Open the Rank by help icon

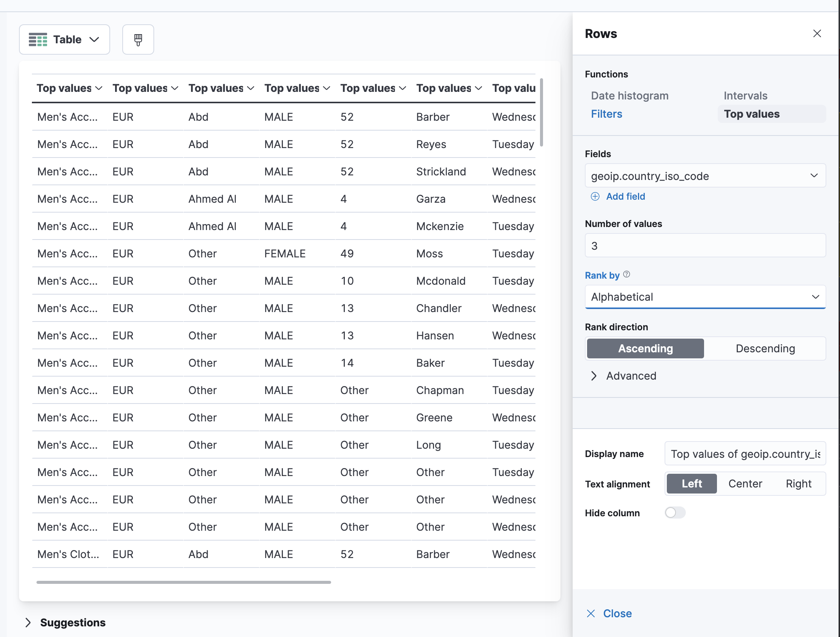click(x=626, y=274)
